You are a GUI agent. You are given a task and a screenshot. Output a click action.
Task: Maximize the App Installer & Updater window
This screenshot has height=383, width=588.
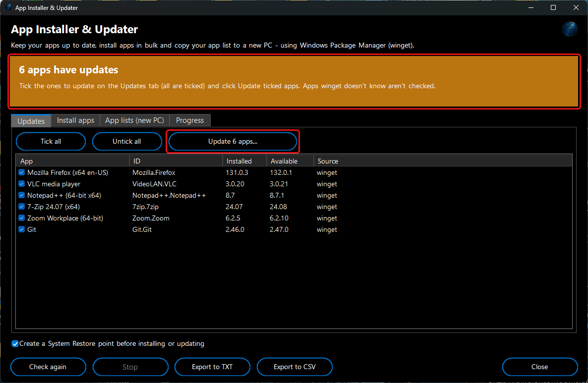point(553,7)
